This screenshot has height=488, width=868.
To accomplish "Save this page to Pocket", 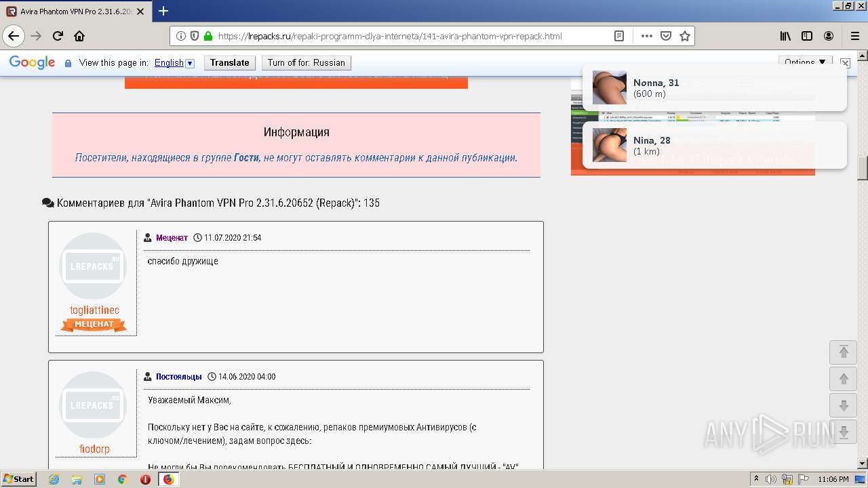I will pyautogui.click(x=666, y=36).
